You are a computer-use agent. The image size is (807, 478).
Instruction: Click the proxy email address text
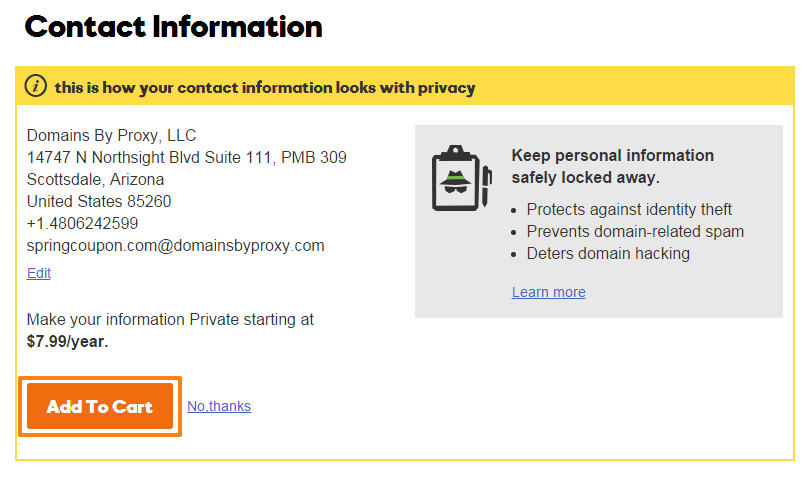tap(176, 245)
